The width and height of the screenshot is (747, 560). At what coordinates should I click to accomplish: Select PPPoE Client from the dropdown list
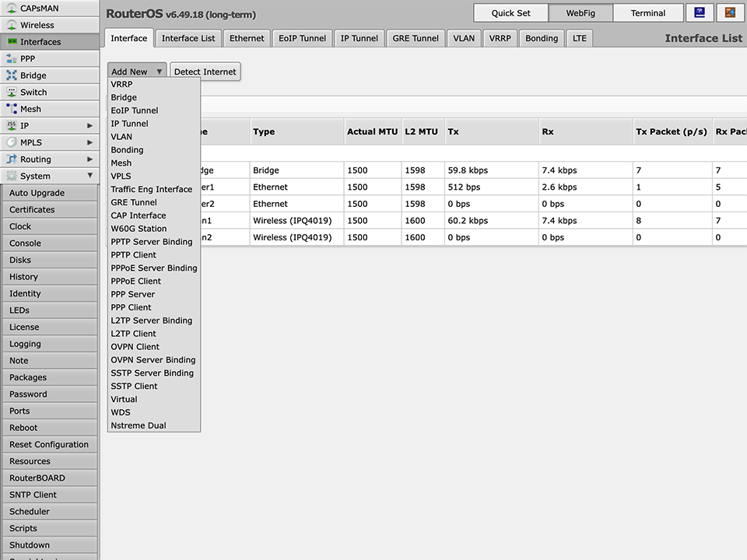click(136, 281)
